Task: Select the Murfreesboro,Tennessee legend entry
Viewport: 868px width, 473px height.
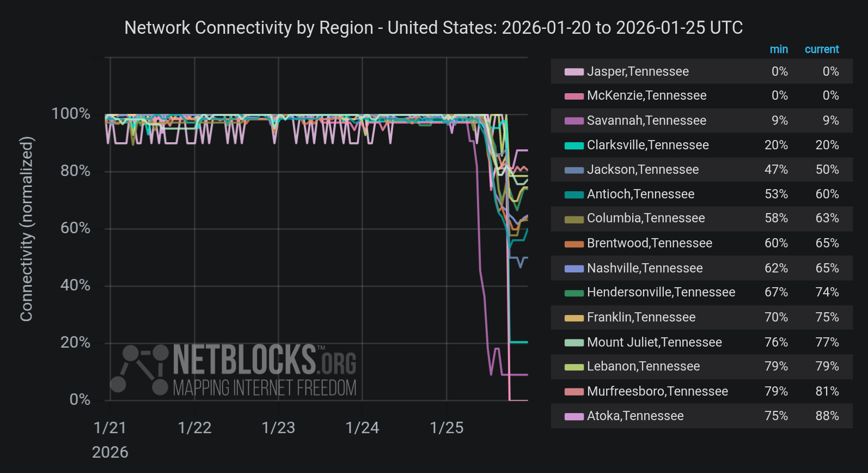Action: pyautogui.click(x=657, y=391)
